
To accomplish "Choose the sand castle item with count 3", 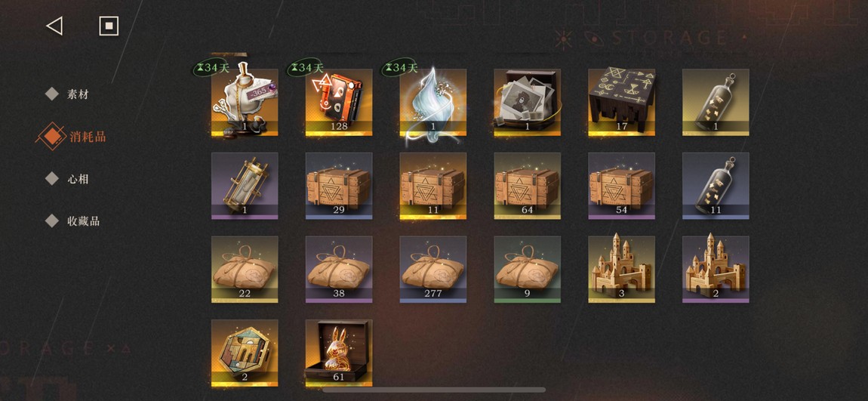I will (x=621, y=270).
